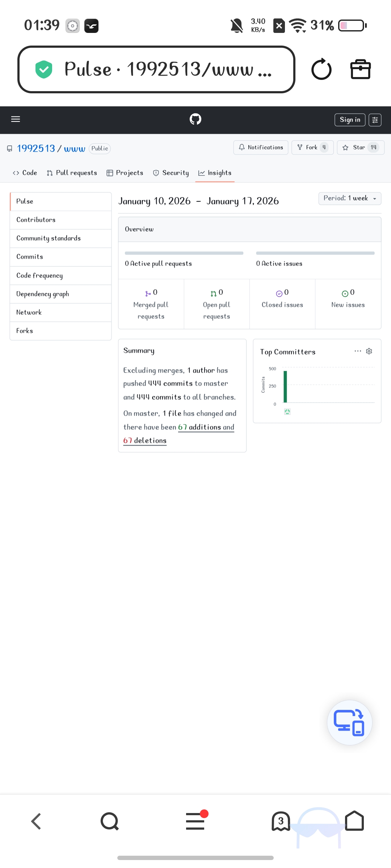The image size is (391, 868).
Task: Tap the browser search icon
Action: tap(110, 821)
